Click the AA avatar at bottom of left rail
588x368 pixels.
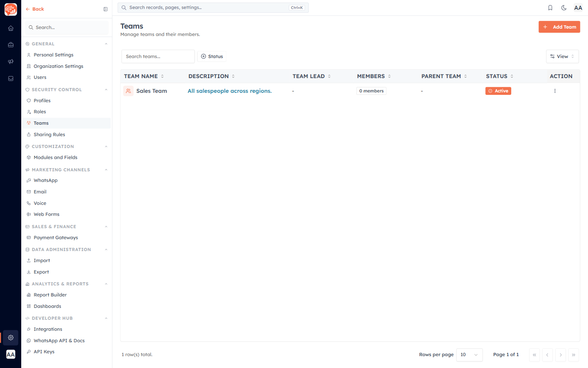[11, 355]
